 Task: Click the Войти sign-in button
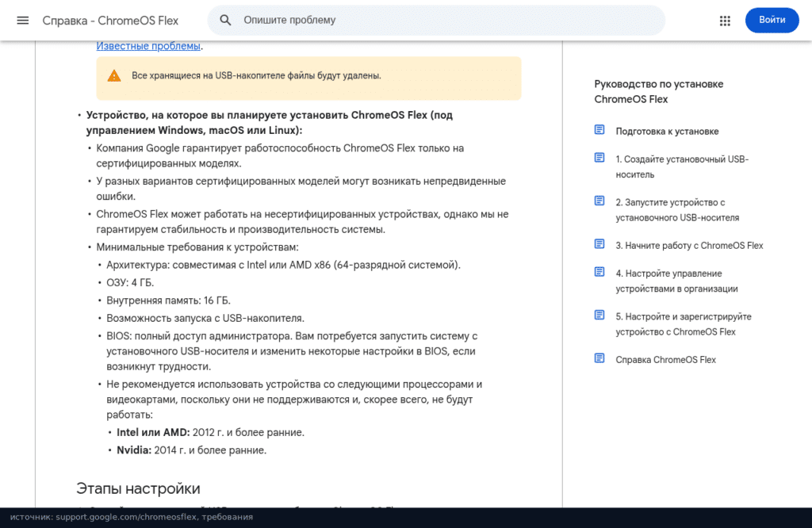point(772,20)
